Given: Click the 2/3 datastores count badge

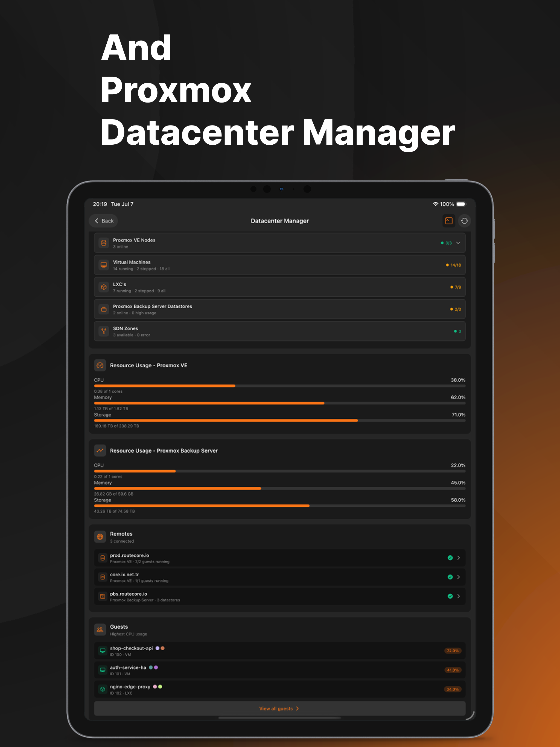Looking at the screenshot, I should (456, 309).
